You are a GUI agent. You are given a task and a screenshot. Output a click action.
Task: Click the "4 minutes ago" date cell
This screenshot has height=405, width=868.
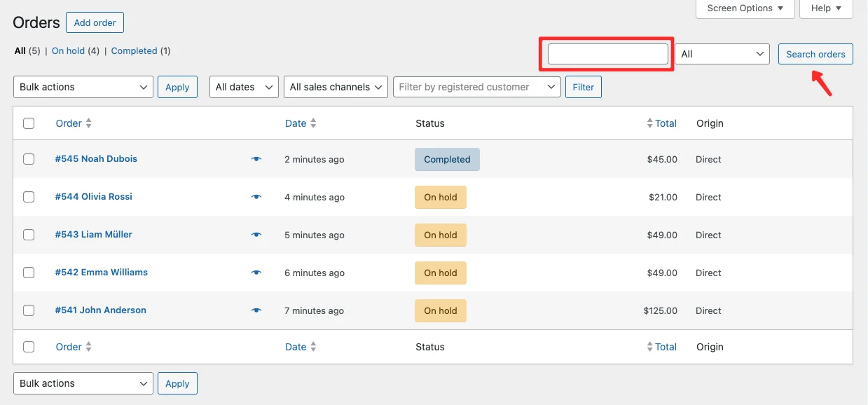(315, 197)
